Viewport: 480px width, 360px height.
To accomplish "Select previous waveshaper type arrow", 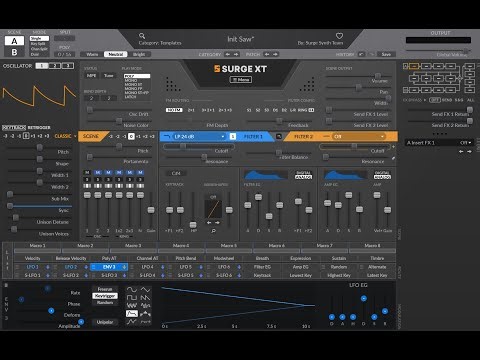I will [209, 222].
